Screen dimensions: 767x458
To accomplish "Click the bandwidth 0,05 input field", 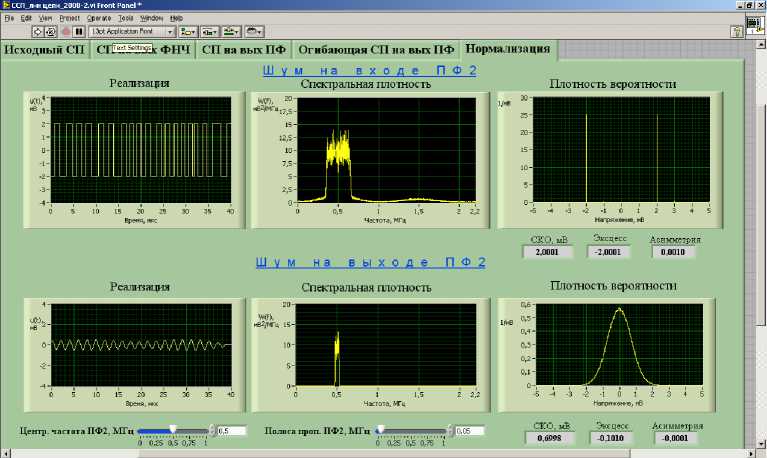I will point(468,430).
